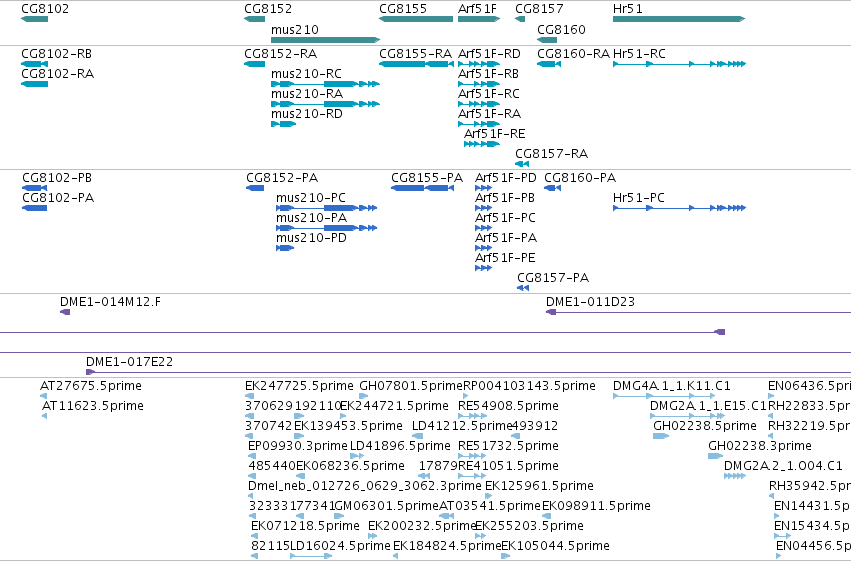The image size is (851, 561).
Task: Click transcript CG8152-RA
Action: point(255,64)
